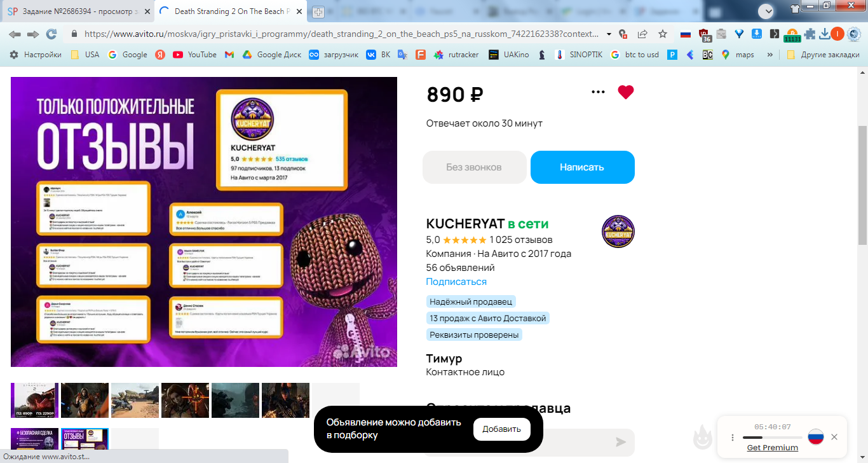Click the 13 продаж с Авито Доставкой badge
This screenshot has height=463, width=868.
point(487,318)
